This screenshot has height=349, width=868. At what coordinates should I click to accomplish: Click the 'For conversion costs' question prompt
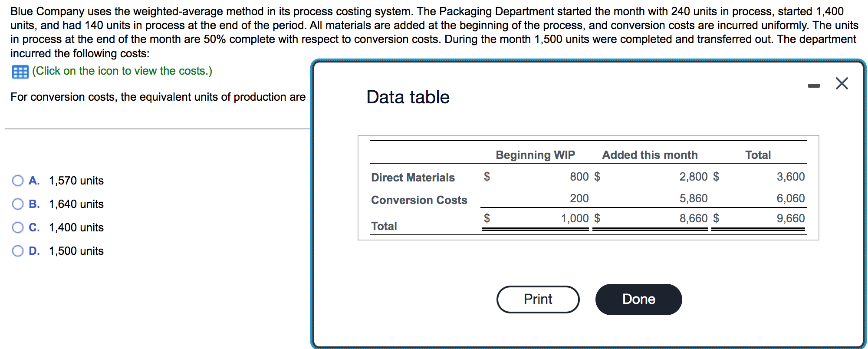[158, 97]
